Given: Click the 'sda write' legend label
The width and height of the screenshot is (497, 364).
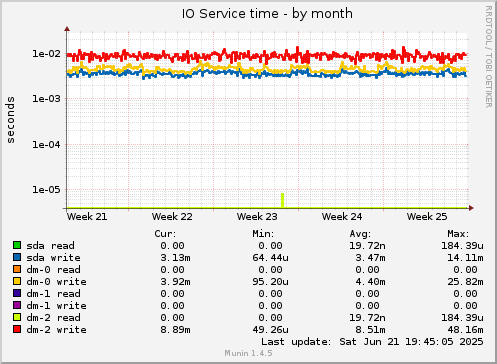Looking at the screenshot, I should tap(53, 258).
